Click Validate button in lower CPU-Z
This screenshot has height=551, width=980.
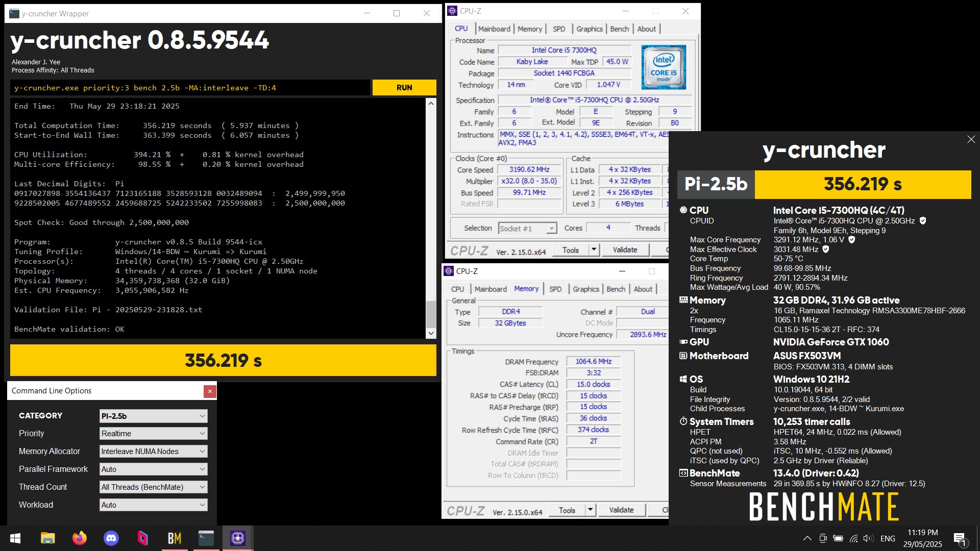coord(621,510)
